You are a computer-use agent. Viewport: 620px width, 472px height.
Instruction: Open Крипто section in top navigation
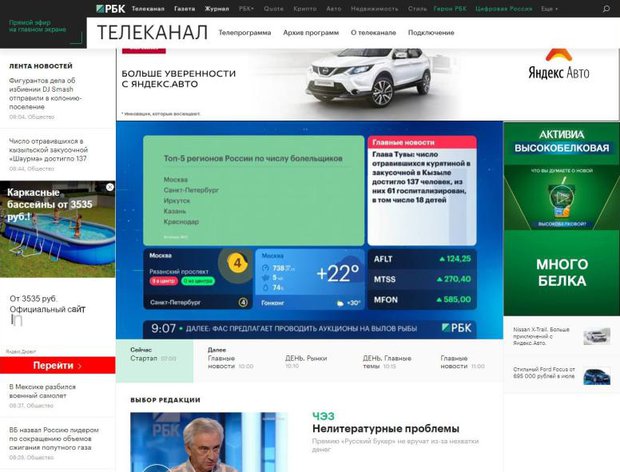point(305,9)
